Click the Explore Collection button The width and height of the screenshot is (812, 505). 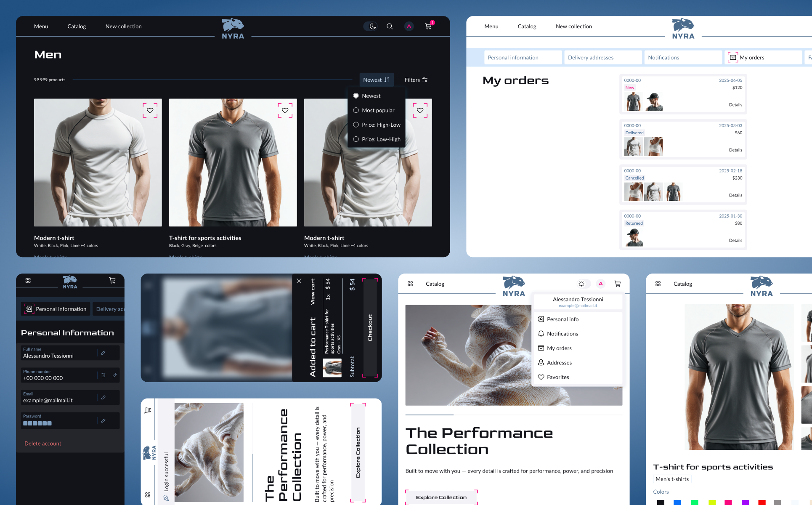pos(441,497)
